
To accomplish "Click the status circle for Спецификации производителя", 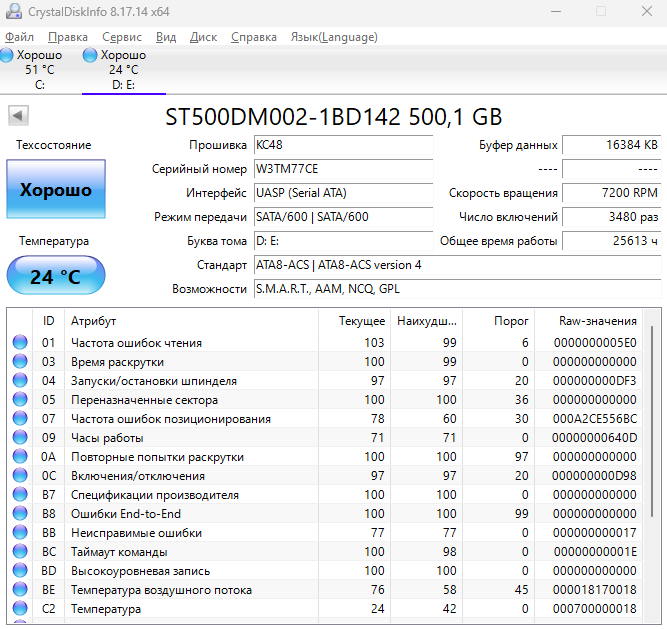I will click(x=20, y=494).
